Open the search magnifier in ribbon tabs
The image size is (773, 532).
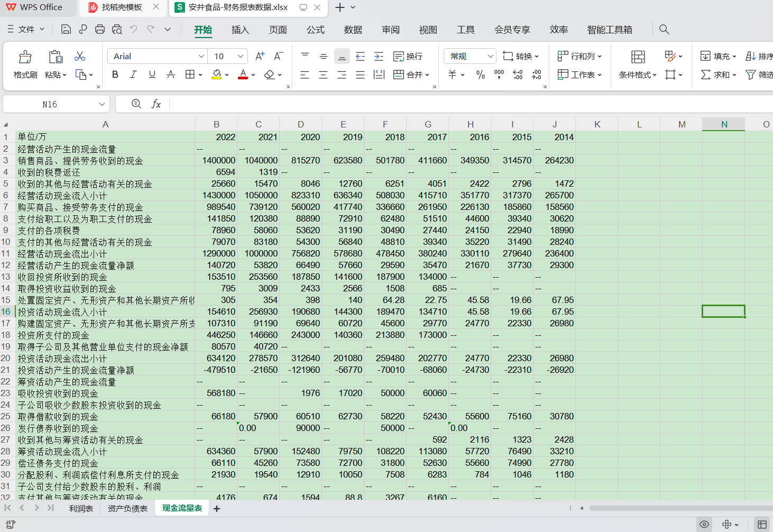click(x=664, y=30)
